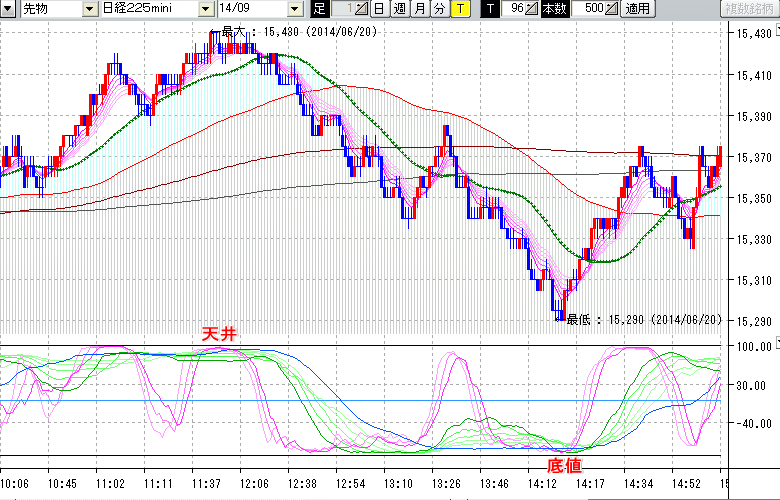This screenshot has height=500, width=780.
Task: Open the 先物 product type dropdown
Action: (x=91, y=9)
